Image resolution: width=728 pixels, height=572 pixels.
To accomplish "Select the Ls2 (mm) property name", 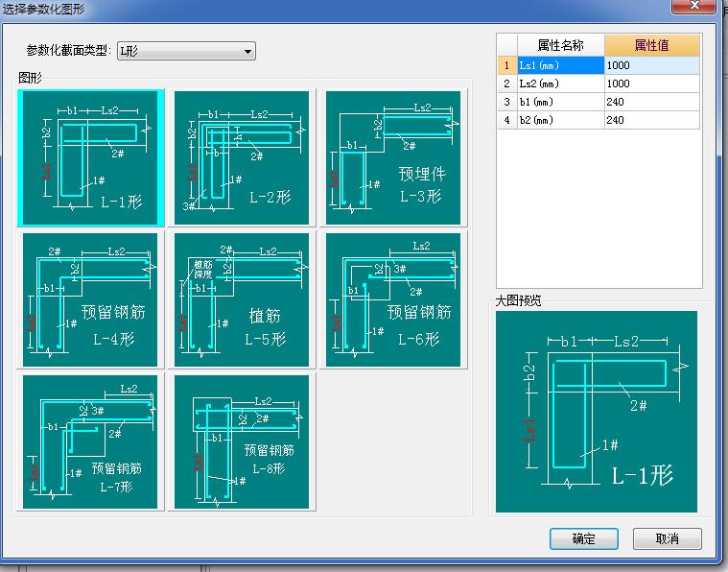I will 561,83.
